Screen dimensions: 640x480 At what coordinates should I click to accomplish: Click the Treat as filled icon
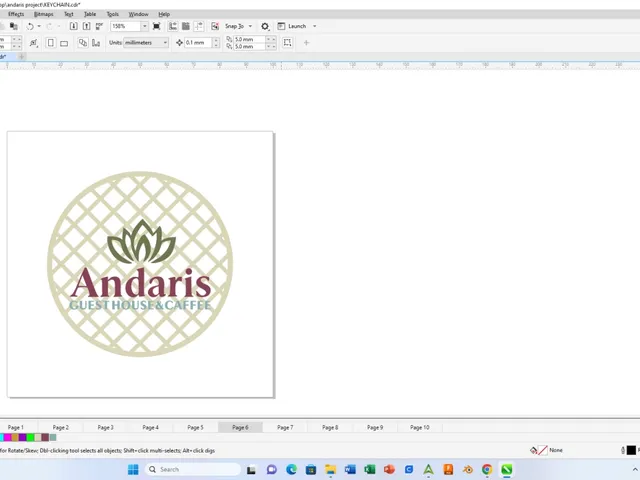pos(287,42)
